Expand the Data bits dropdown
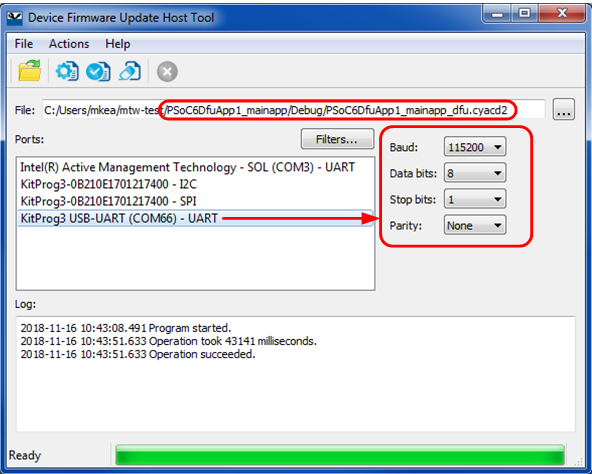 click(x=475, y=173)
